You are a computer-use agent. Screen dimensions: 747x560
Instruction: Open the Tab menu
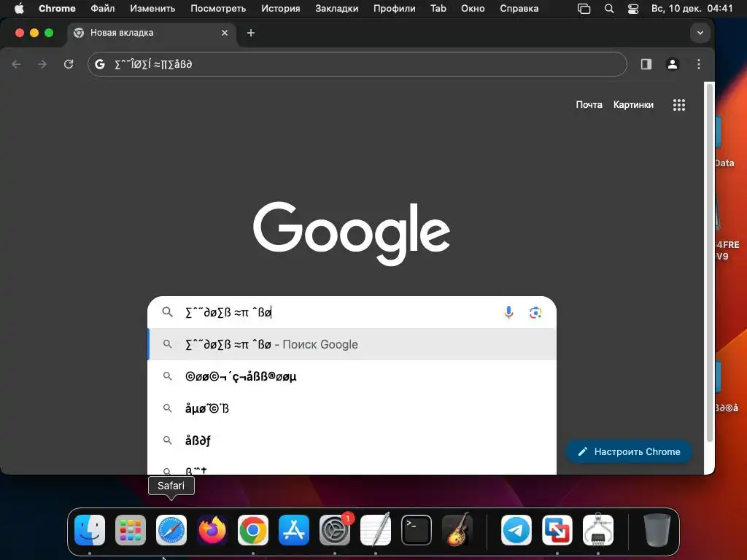tap(438, 9)
